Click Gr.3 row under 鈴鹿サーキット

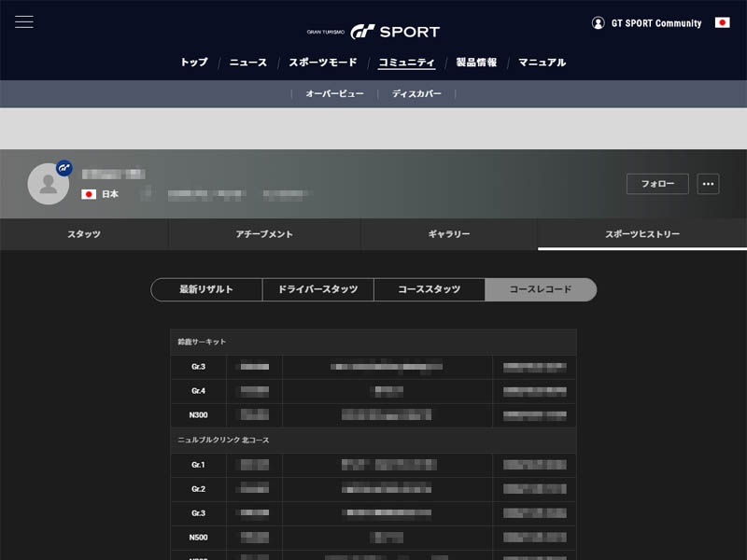pyautogui.click(x=373, y=367)
